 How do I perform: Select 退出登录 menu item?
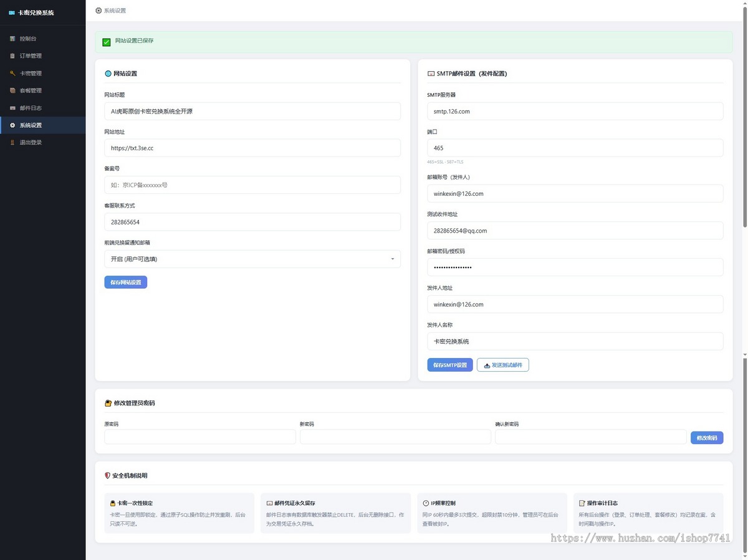point(42,143)
